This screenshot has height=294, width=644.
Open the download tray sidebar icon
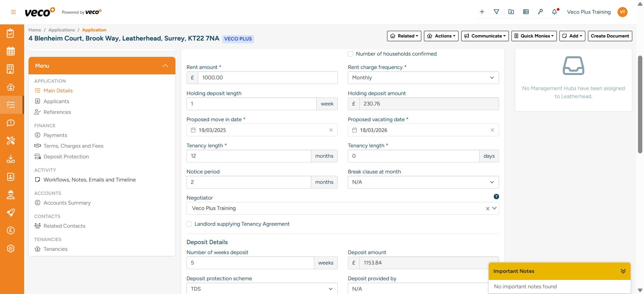(x=11, y=159)
